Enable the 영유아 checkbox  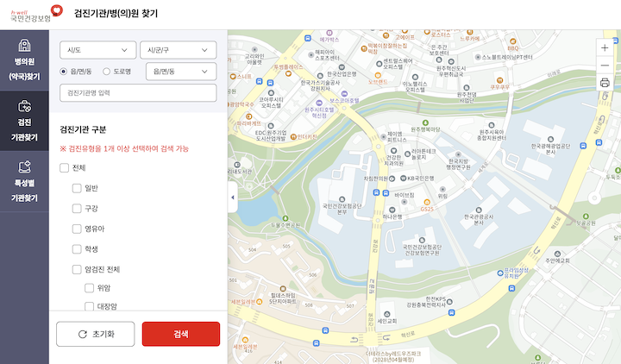coord(77,229)
